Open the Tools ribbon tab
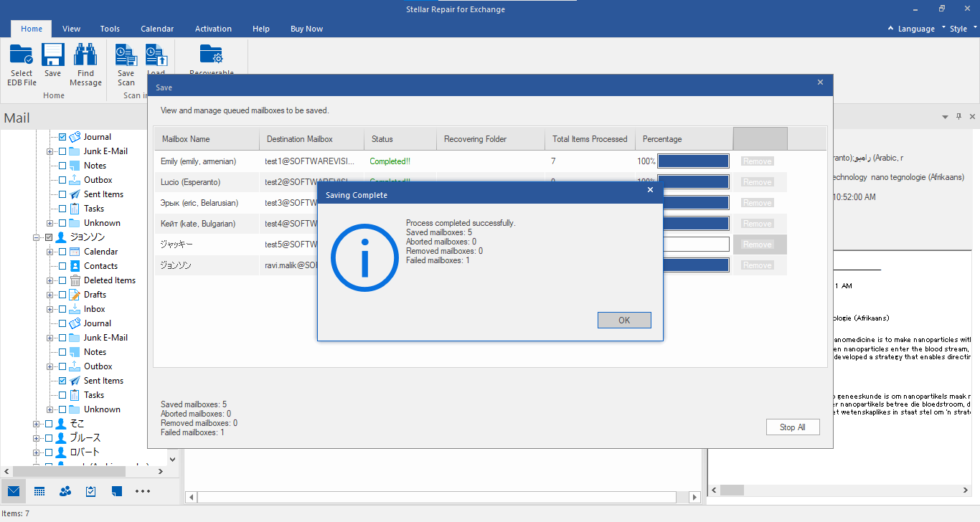Screen dimensions: 980x522 (110, 29)
